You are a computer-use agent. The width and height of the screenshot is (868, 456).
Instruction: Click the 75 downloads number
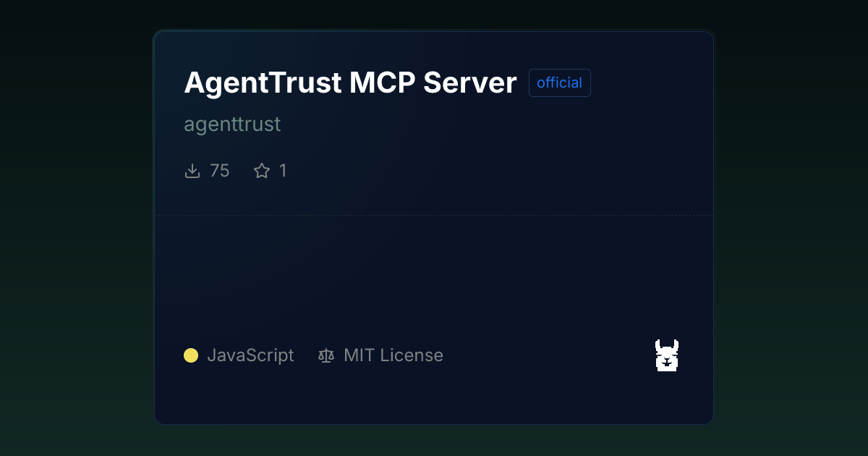pos(219,171)
